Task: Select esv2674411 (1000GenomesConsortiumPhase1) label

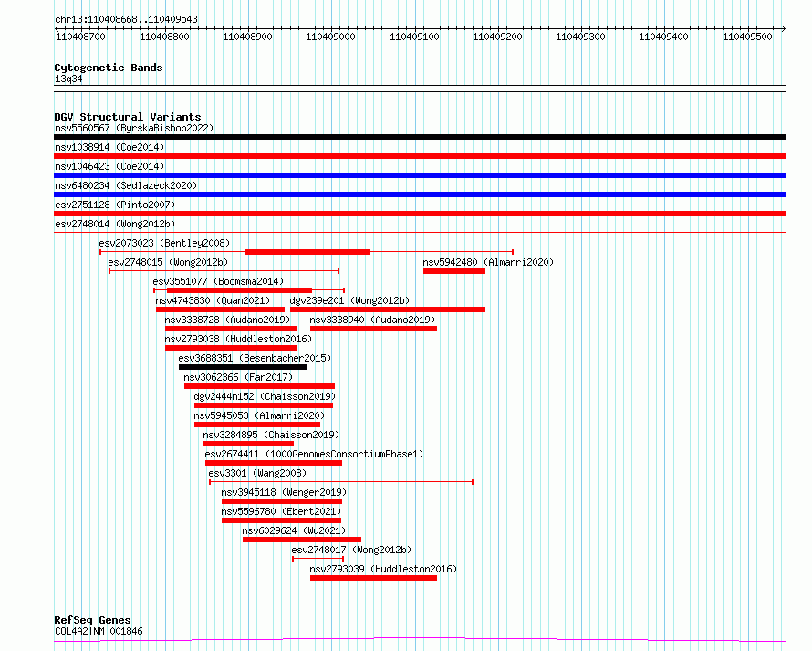Action: coord(314,454)
